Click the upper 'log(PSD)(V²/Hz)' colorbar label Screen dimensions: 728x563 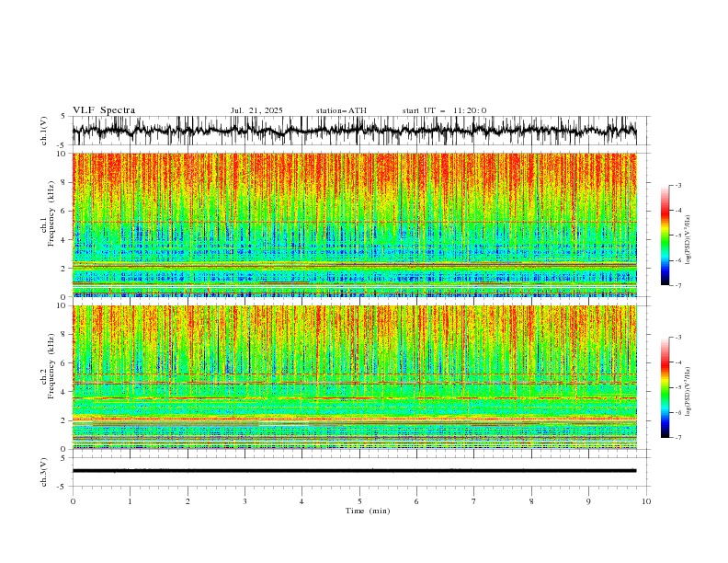pyautogui.click(x=688, y=240)
